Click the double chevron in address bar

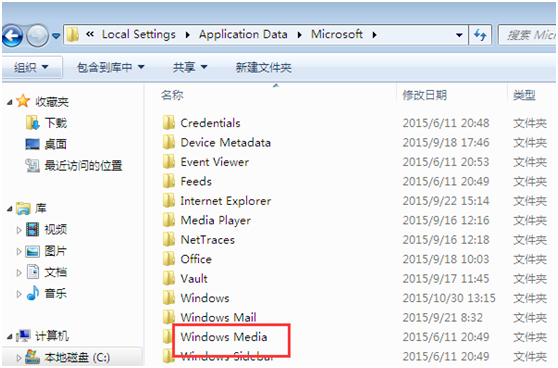(90, 34)
